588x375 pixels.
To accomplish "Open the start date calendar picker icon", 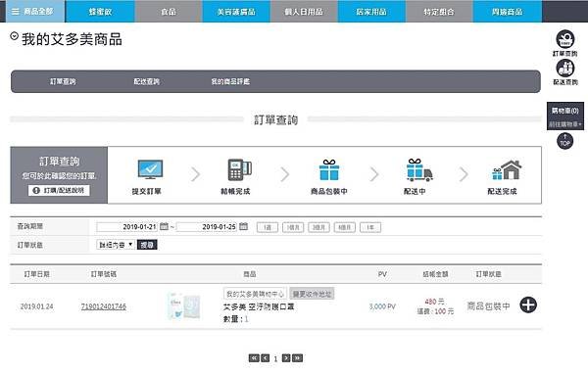I will (164, 226).
